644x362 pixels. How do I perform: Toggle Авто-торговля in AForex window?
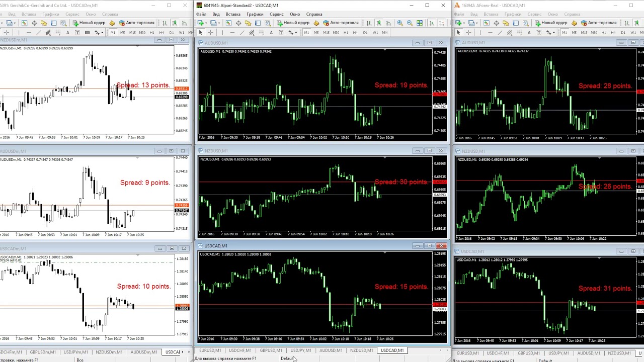pyautogui.click(x=599, y=23)
